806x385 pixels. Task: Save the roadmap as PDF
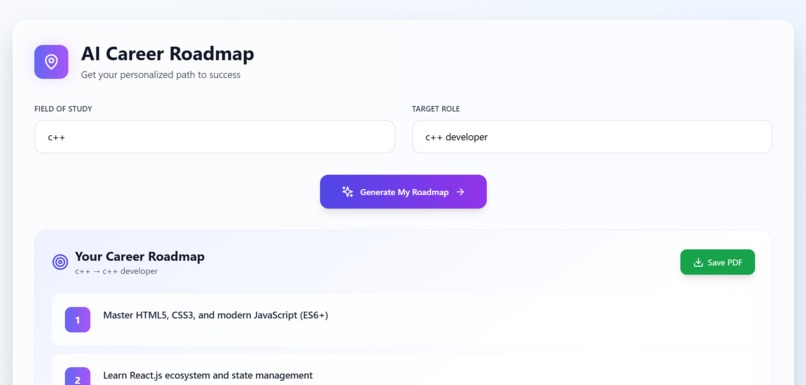(718, 262)
